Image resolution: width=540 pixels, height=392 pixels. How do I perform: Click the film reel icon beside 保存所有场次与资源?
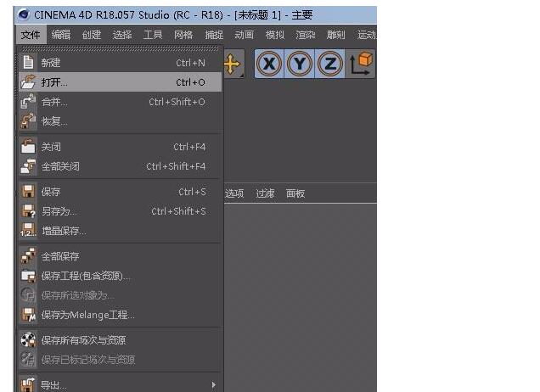tap(28, 340)
